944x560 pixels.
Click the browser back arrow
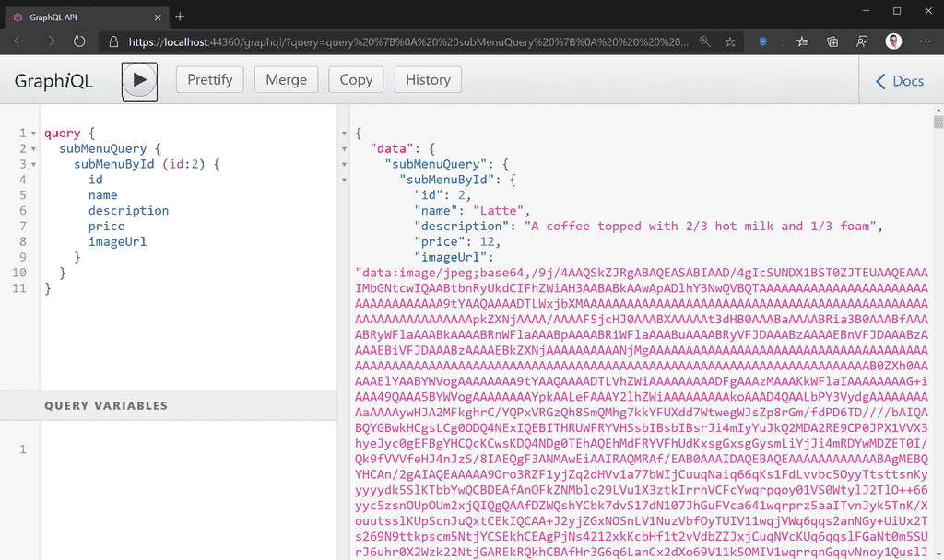point(18,41)
